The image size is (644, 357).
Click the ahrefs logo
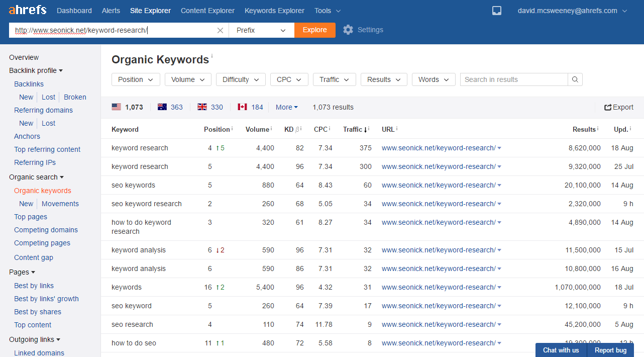pos(28,10)
